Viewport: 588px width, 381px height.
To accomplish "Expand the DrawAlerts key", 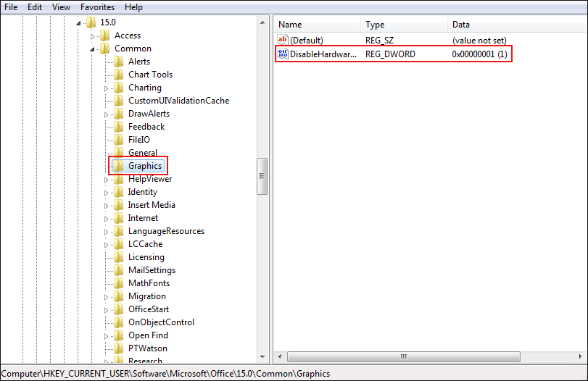I will [106, 114].
